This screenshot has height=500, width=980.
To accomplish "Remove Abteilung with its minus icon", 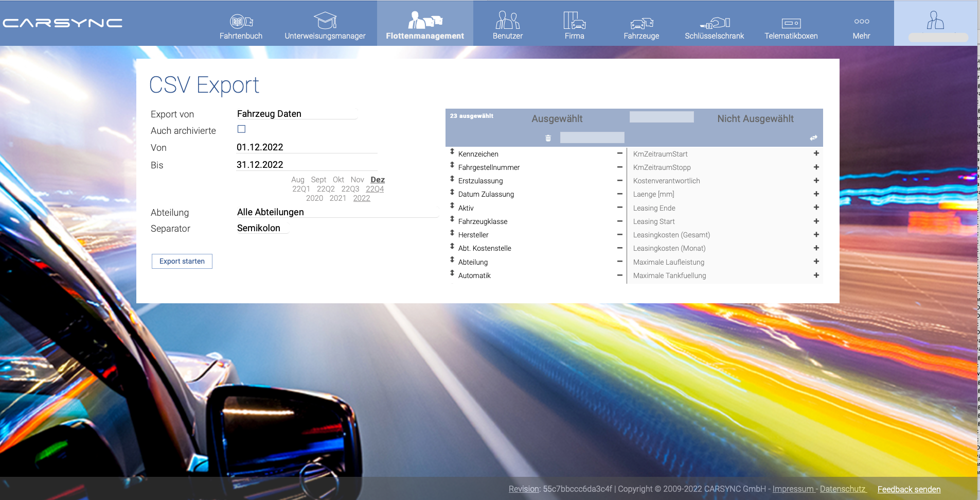I will (x=620, y=261).
